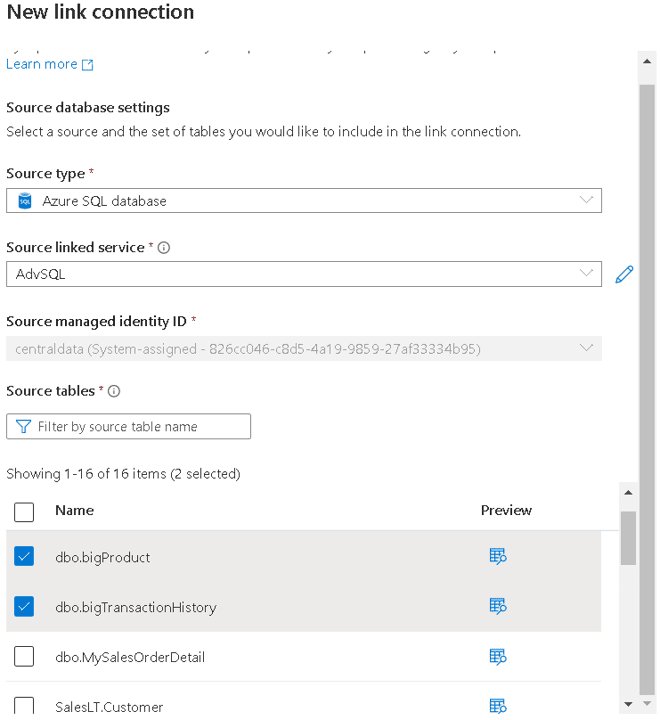Show info tooltip for Source linked service
660x720 pixels.
click(164, 248)
